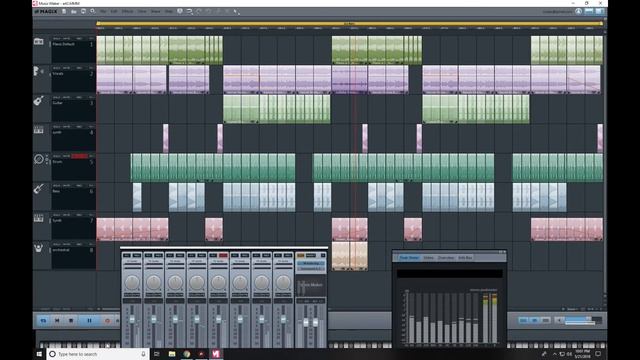Switch to the Peak Meter tab
The width and height of the screenshot is (640, 360).
[409, 258]
